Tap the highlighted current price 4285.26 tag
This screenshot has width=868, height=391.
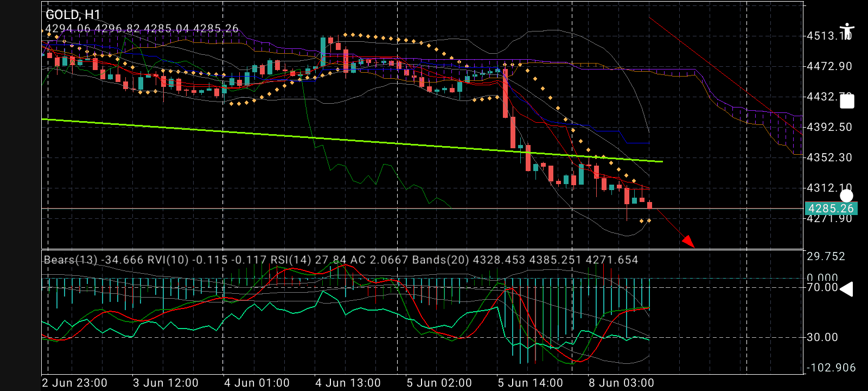point(831,209)
